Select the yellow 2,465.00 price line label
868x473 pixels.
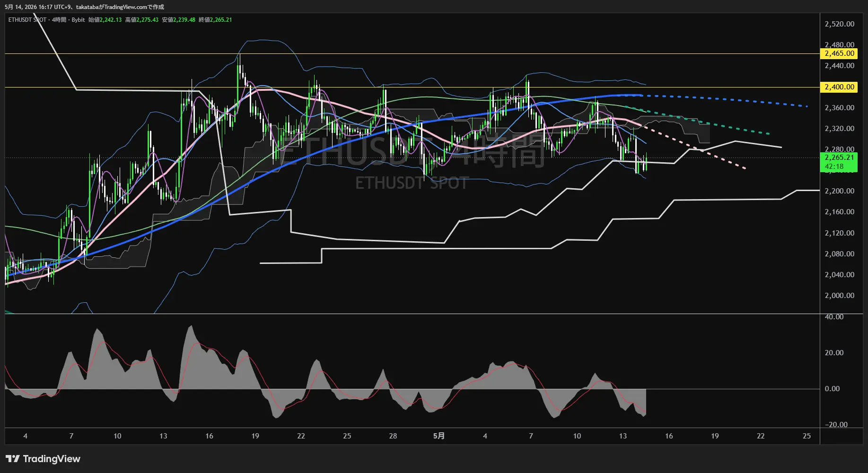click(x=839, y=53)
